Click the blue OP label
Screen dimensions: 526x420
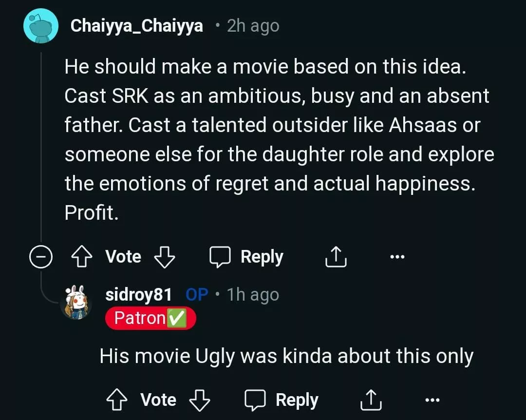point(197,294)
